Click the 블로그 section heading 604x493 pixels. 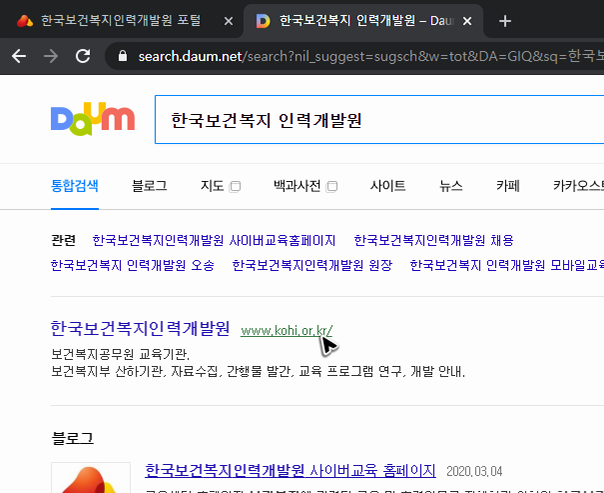click(73, 438)
